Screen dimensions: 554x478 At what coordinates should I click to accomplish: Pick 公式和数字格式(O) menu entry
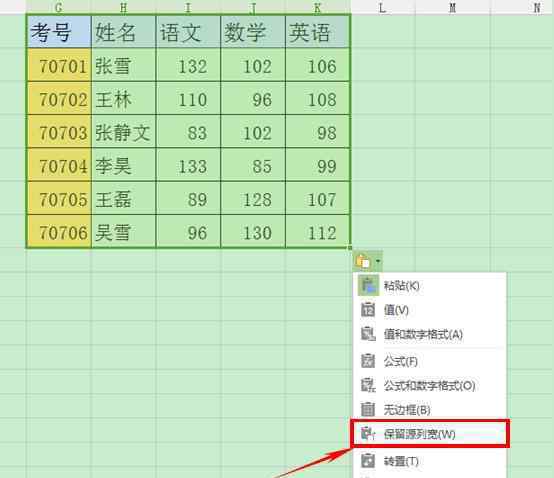pos(430,385)
